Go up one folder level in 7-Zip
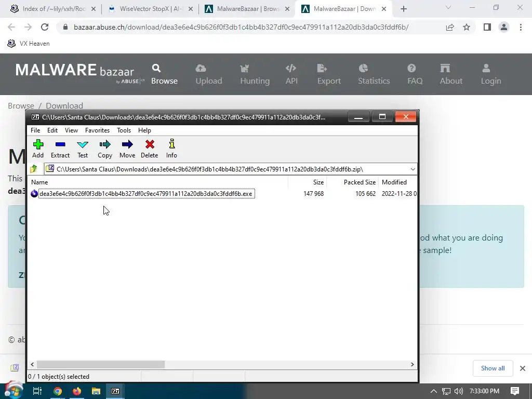The image size is (532, 399). click(x=34, y=169)
